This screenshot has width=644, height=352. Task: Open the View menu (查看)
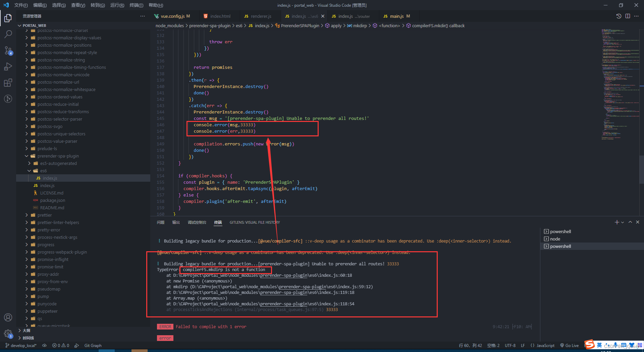[78, 5]
